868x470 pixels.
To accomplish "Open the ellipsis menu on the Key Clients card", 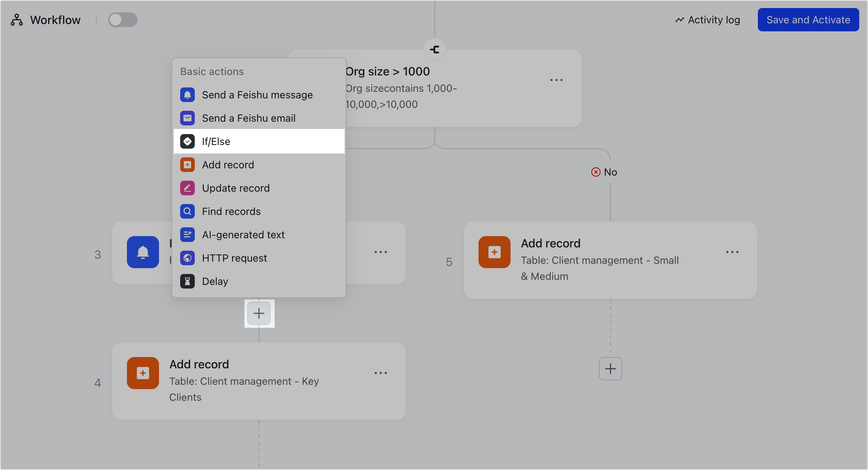I will 380,372.
